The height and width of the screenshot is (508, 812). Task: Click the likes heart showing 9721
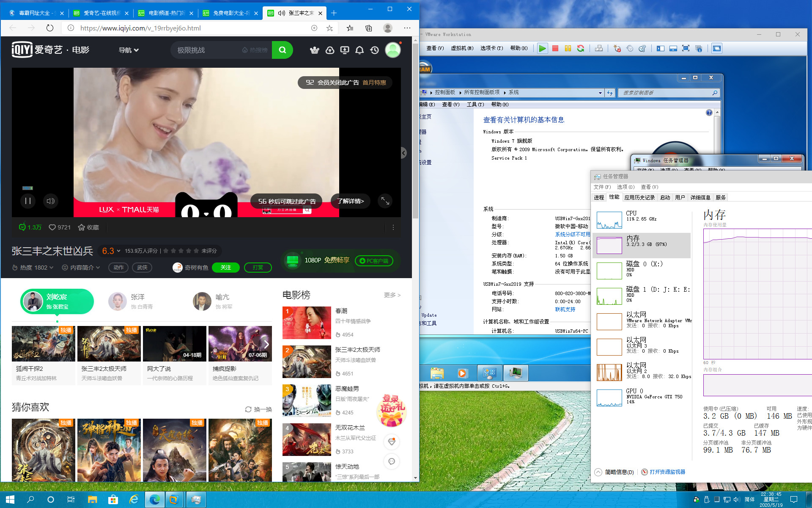pos(60,227)
